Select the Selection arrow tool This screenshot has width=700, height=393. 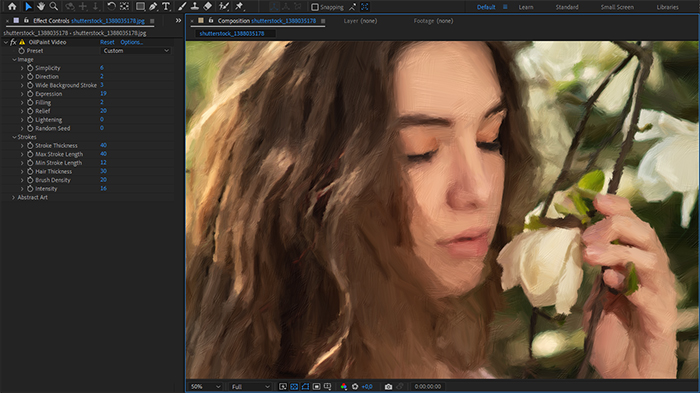click(28, 6)
